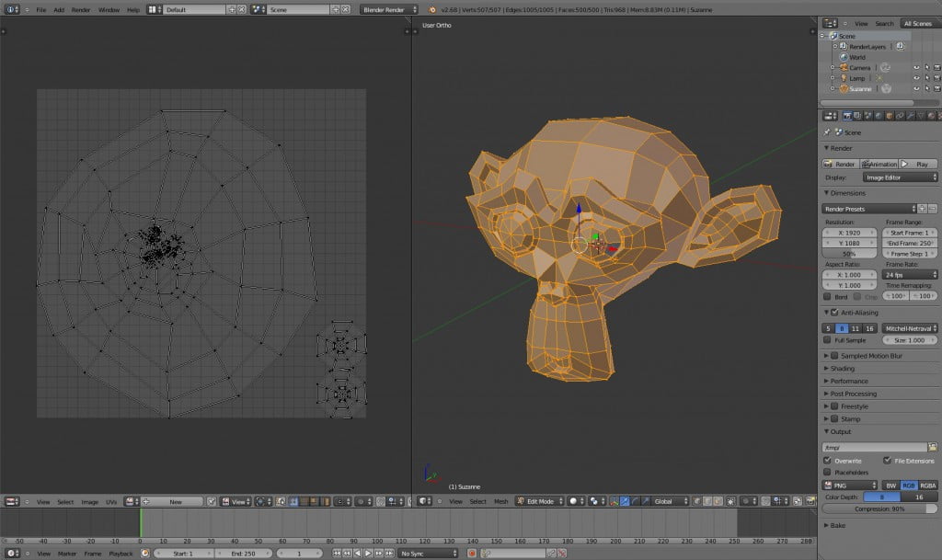Click the Suzanne mesh data icon
This screenshot has height=560, width=942.
pyautogui.click(x=886, y=88)
